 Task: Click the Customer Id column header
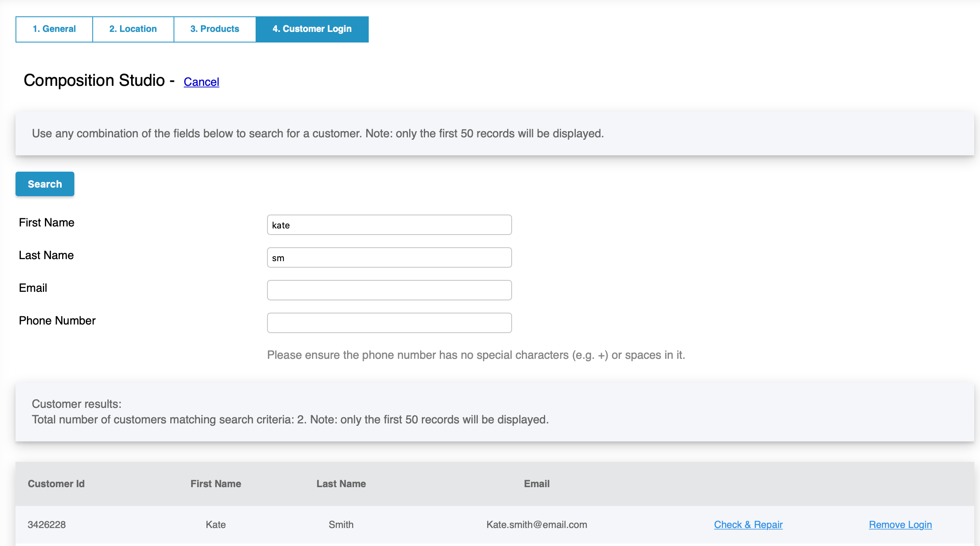coord(56,483)
